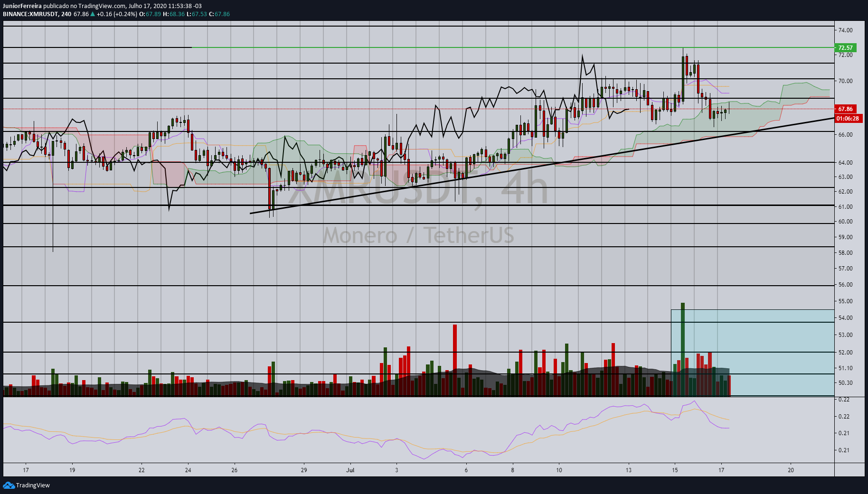Click the 66.00 price axis label
Screen dimensions: 868x494
coord(845,134)
